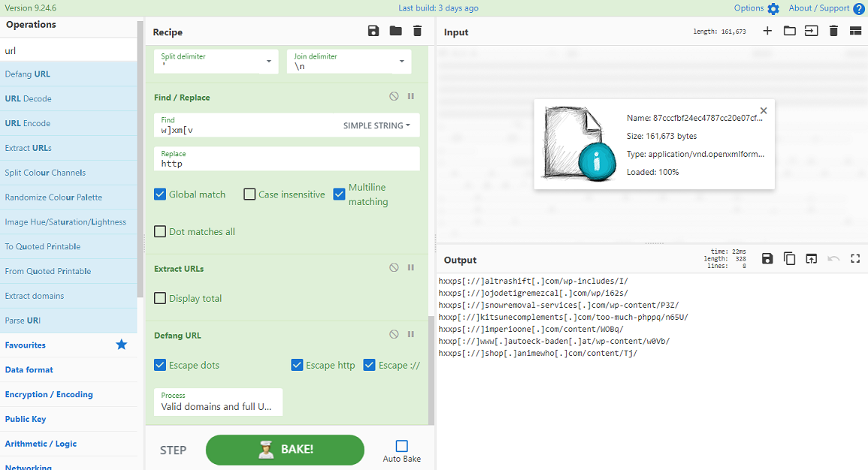Expand Public Key category
The height and width of the screenshot is (470, 868).
tap(68, 419)
